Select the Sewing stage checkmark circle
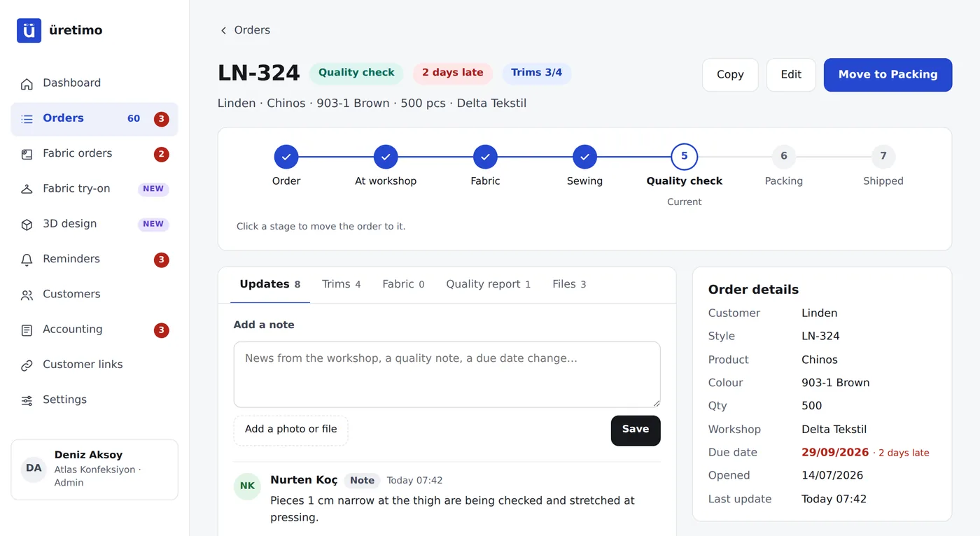980x536 pixels. tap(584, 157)
